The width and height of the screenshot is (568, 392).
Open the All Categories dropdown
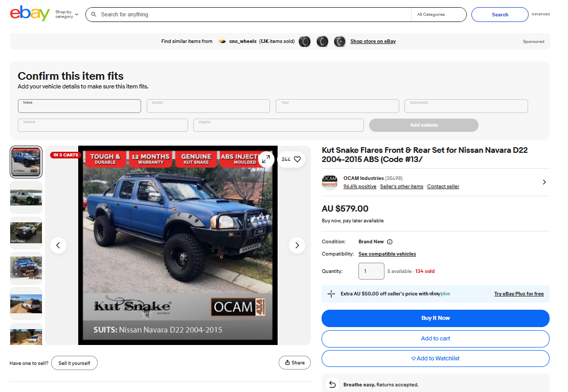pos(438,14)
